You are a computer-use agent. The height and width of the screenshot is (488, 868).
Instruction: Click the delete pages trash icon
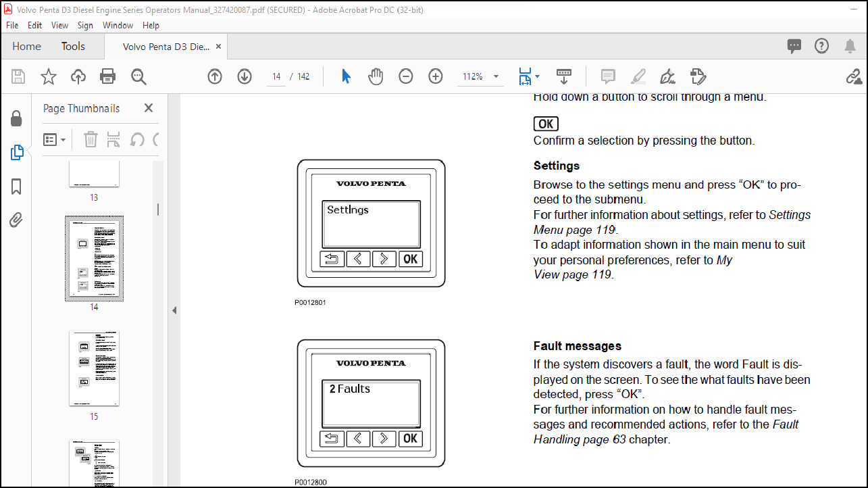[91, 140]
